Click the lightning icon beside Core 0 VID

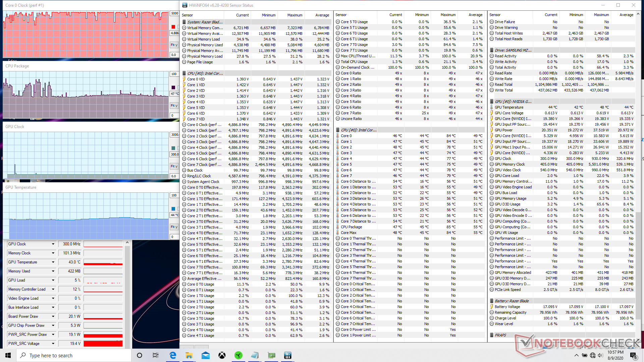click(184, 79)
